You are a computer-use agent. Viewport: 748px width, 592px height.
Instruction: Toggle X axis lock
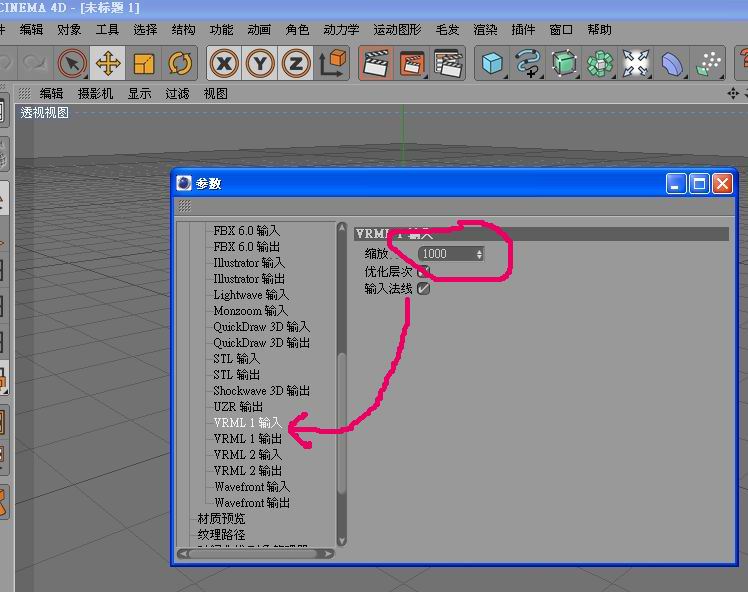point(224,63)
